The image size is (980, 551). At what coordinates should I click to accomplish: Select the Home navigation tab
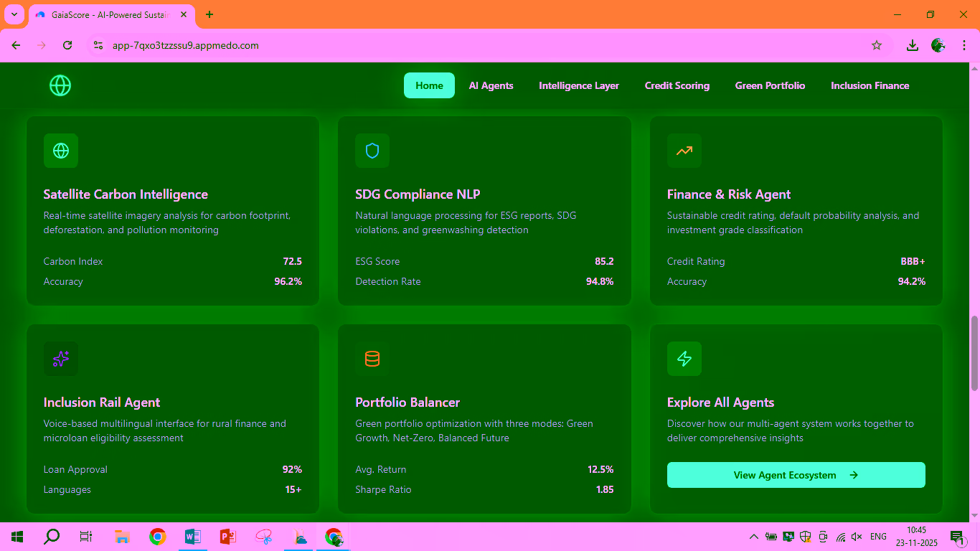click(429, 85)
